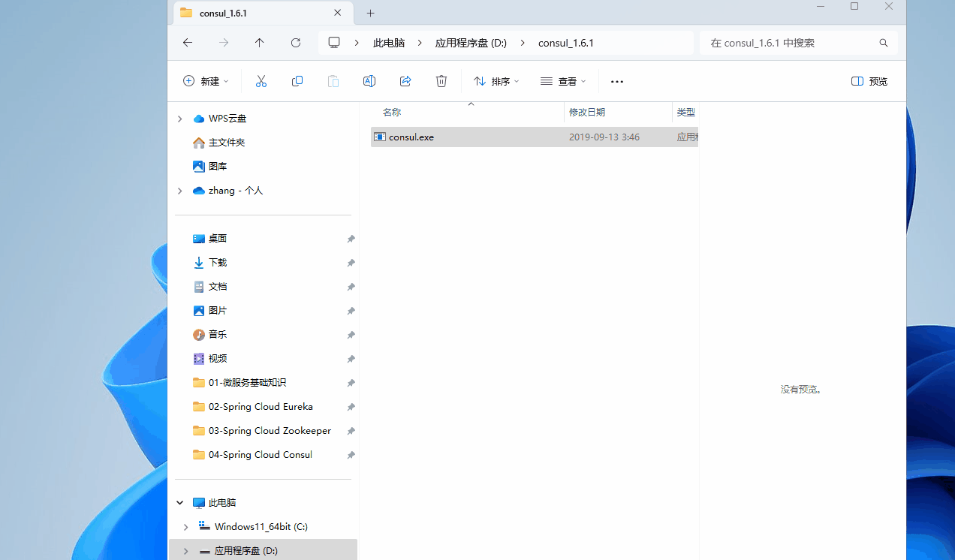The height and width of the screenshot is (560, 955).
Task: Unpin 图片 using its pin icon
Action: [351, 311]
